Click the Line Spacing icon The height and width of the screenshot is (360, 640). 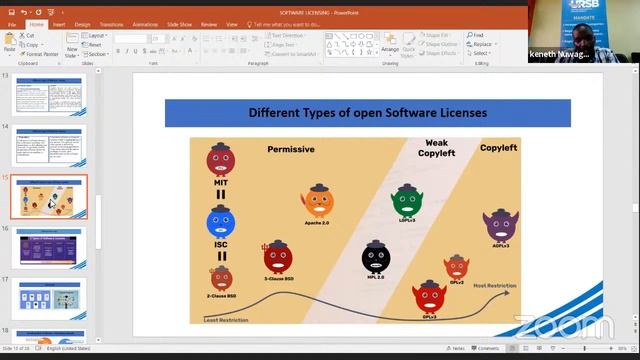pyautogui.click(x=255, y=39)
